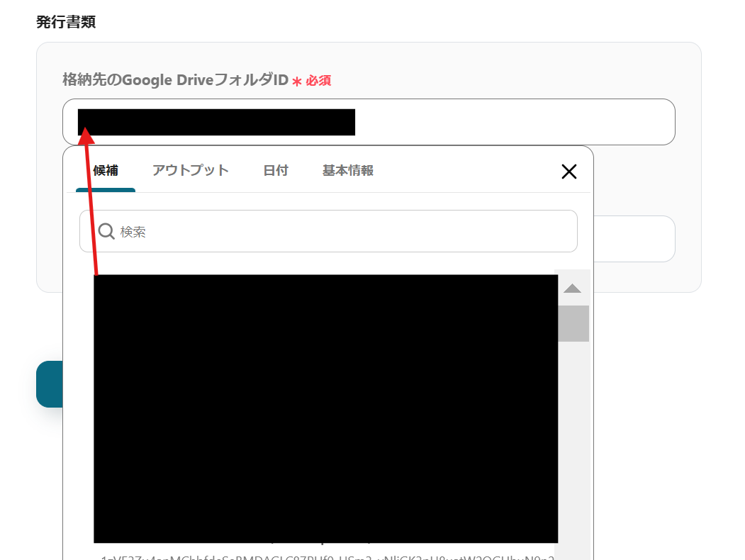
Task: Click the 検索 search field
Action: point(328,231)
